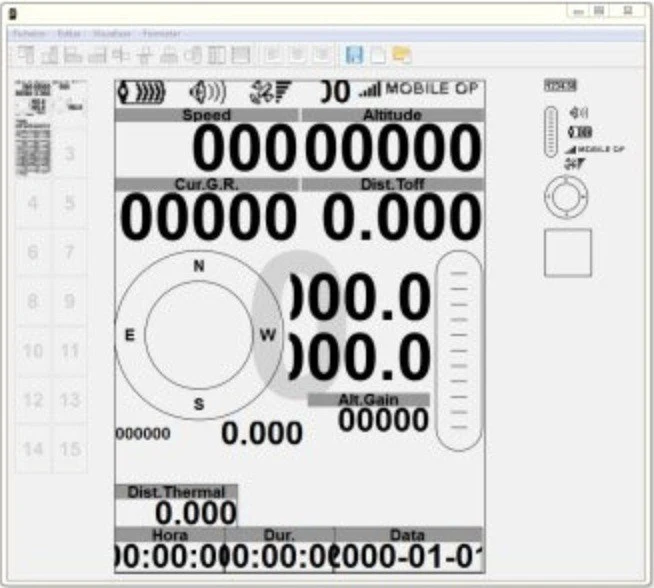
Task: Open the Visualizar menu
Action: (111, 33)
